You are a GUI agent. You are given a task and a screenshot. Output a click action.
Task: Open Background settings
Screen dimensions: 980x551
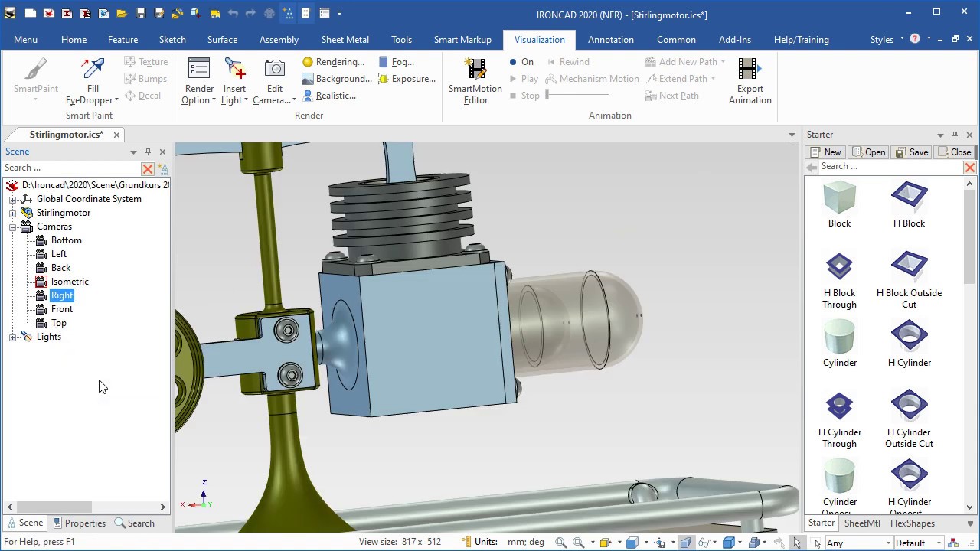pyautogui.click(x=337, y=79)
